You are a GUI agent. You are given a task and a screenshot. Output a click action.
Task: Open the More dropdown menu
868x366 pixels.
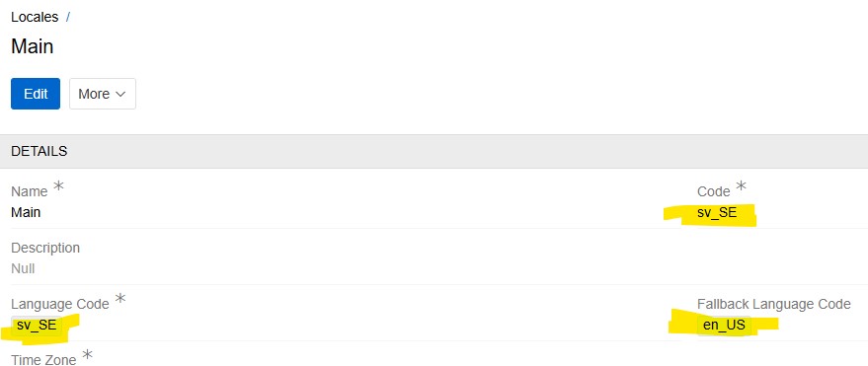103,94
